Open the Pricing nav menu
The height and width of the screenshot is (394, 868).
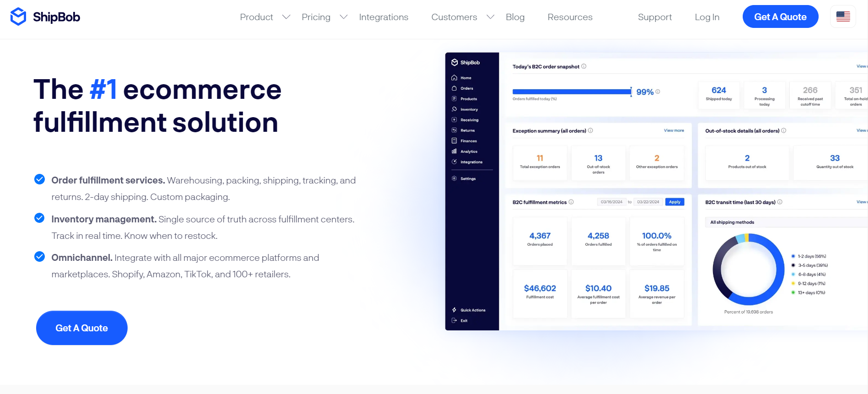pyautogui.click(x=316, y=17)
